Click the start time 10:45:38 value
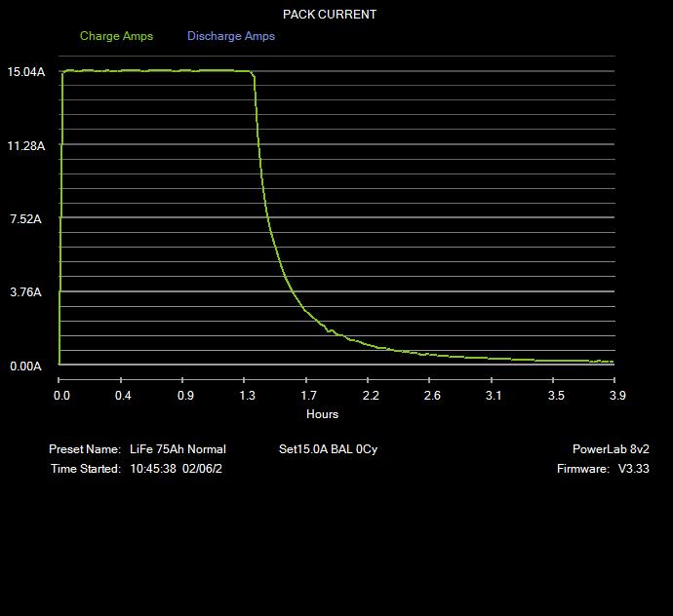Viewport: 673px width, 616px height. [152, 469]
